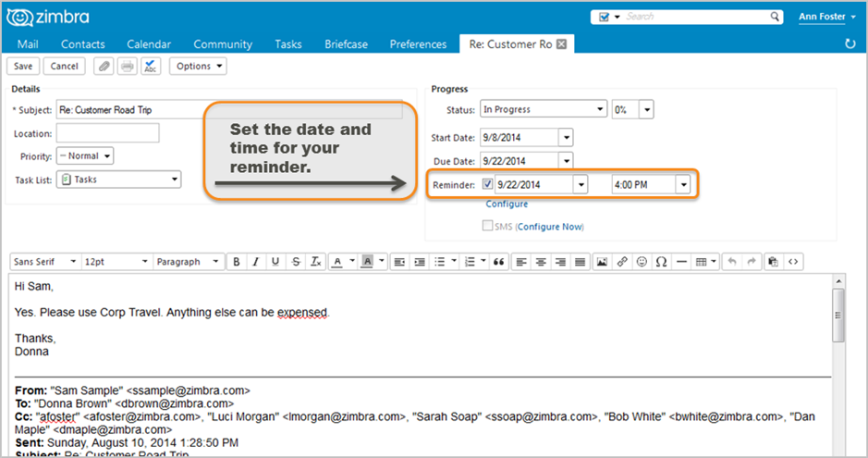Switch to the Preferences tab
The image size is (868, 458).
(x=418, y=44)
